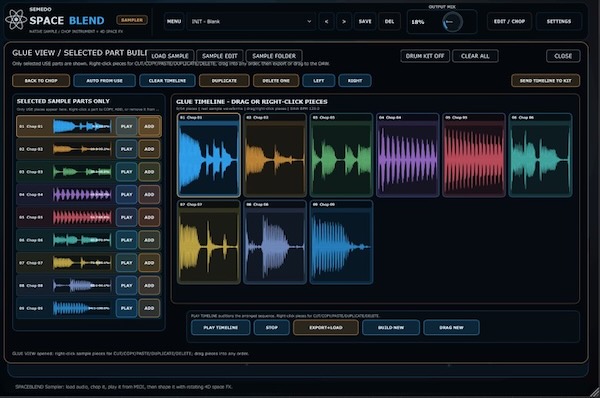Click SEND TIMELINE TO KIT button
The width and height of the screenshot is (600, 398).
point(545,81)
